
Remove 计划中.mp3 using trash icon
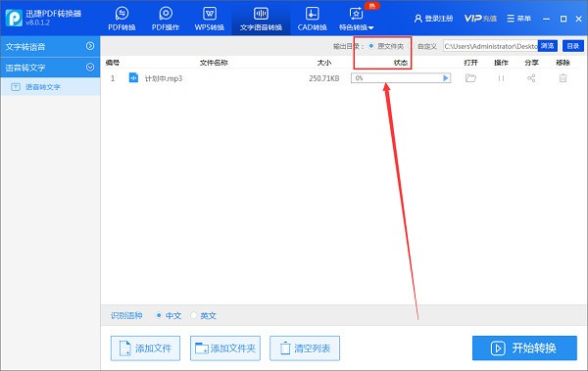[563, 78]
